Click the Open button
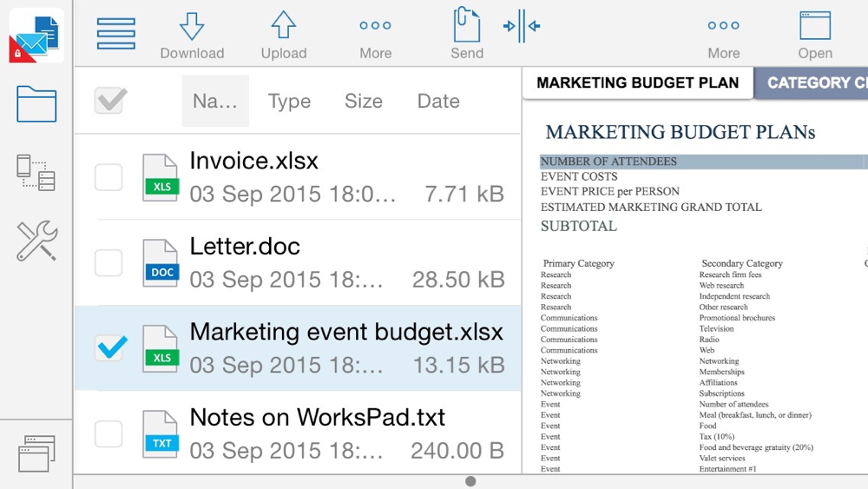 point(815,35)
